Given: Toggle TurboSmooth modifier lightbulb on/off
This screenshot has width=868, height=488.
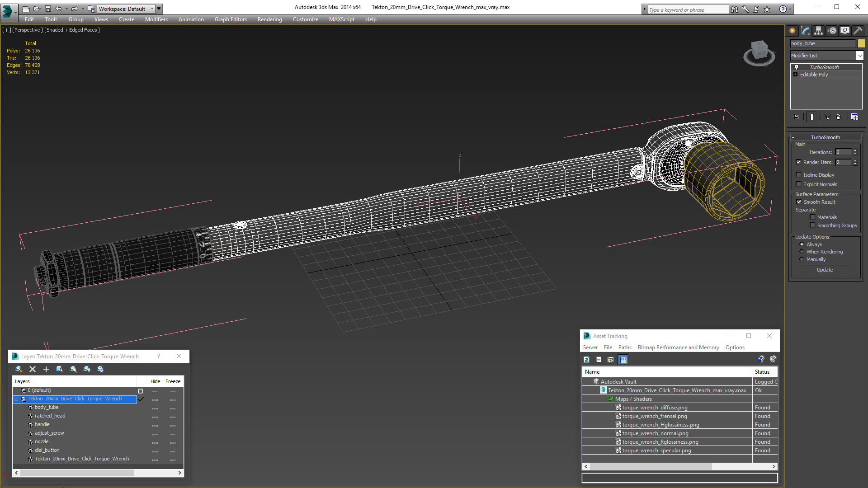Looking at the screenshot, I should (x=797, y=67).
